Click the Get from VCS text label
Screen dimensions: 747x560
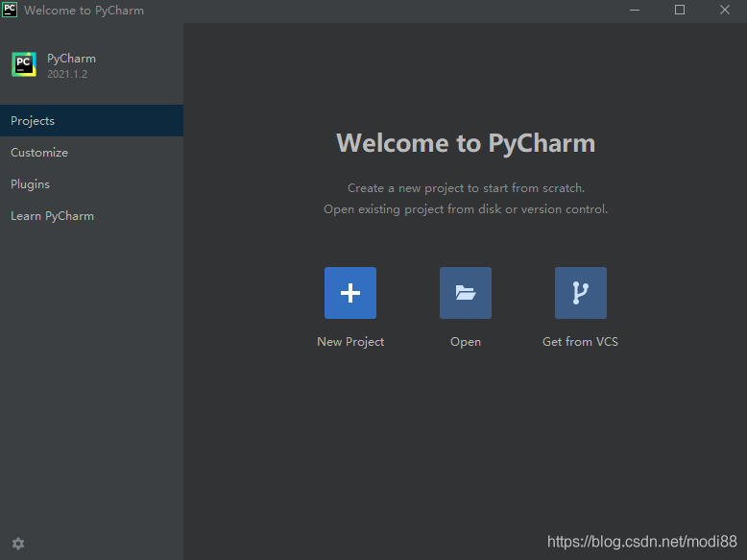[x=580, y=342]
